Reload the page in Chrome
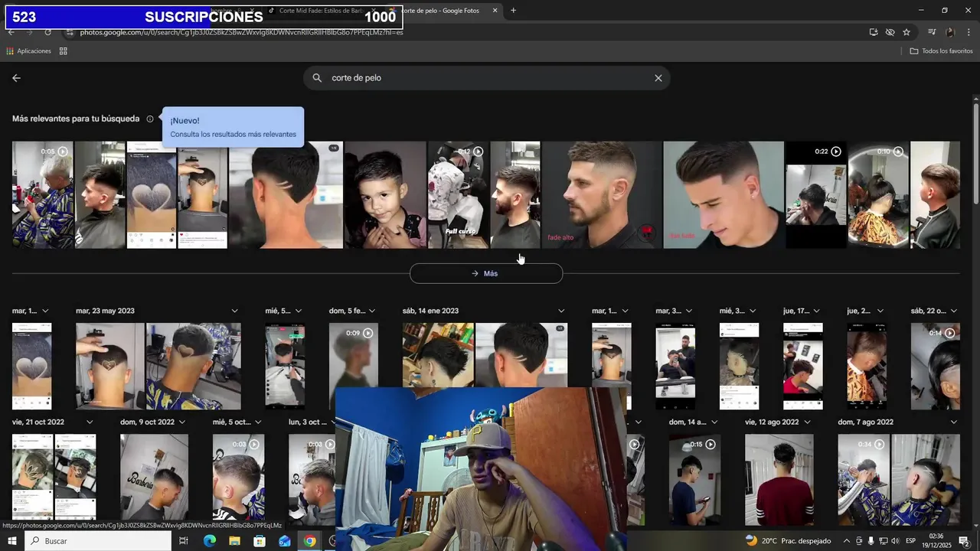 click(x=47, y=32)
